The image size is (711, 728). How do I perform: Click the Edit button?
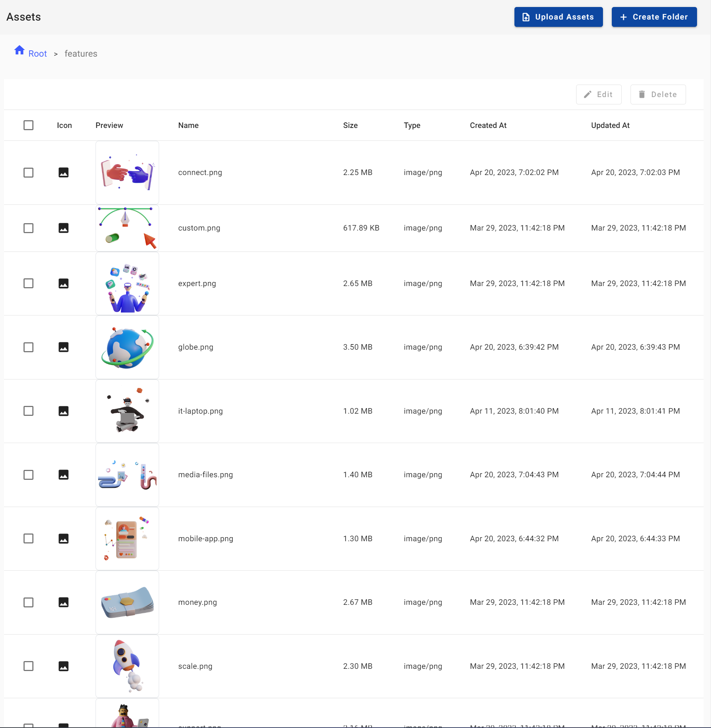599,94
